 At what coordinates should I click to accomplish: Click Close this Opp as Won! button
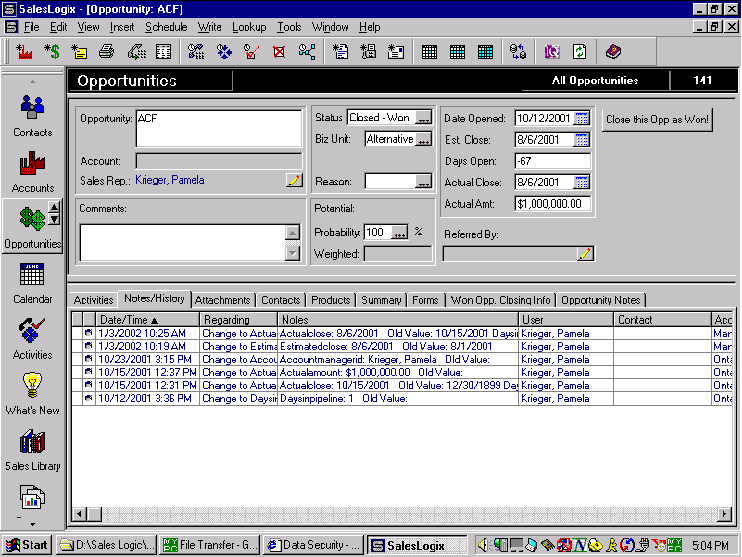657,119
